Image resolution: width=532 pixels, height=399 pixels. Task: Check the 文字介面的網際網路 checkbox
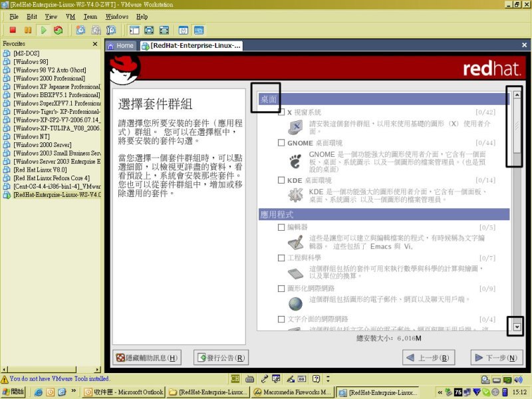coord(281,319)
